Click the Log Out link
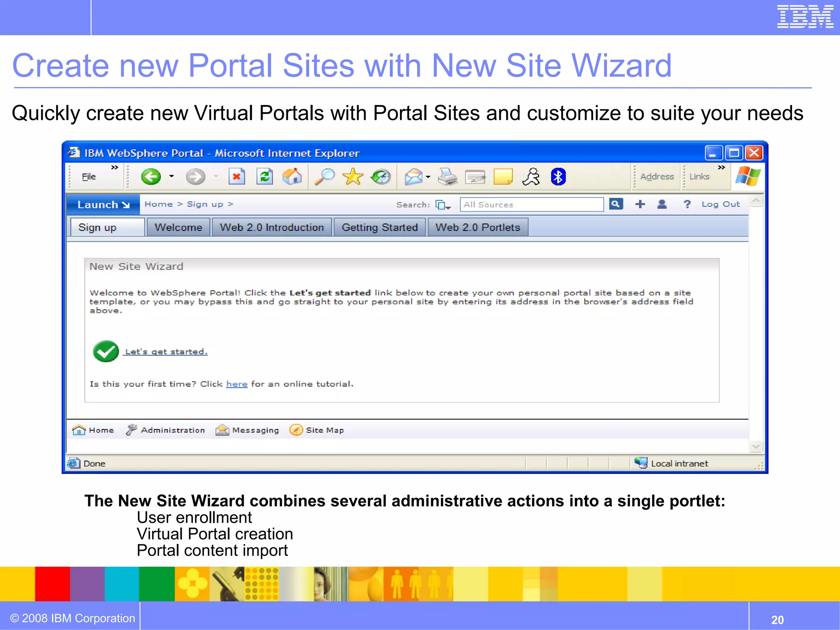The image size is (840, 630). 721,204
